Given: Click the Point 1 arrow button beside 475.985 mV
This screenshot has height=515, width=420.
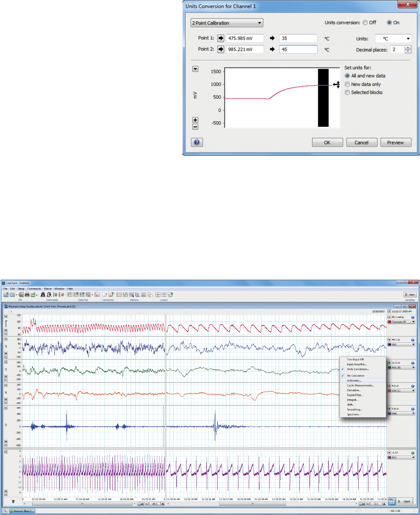Looking at the screenshot, I should click(221, 38).
